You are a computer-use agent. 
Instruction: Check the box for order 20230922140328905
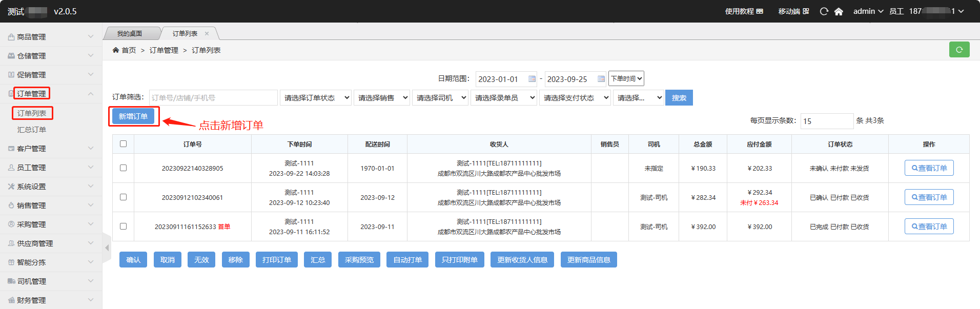(123, 168)
